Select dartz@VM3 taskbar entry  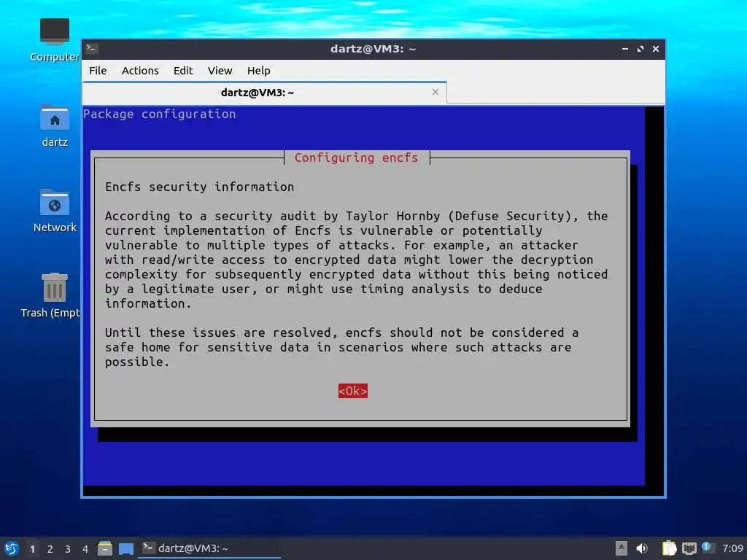click(x=209, y=548)
